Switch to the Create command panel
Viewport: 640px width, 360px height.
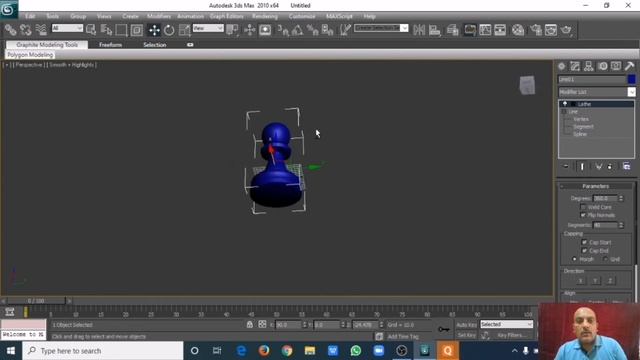pyautogui.click(x=562, y=66)
